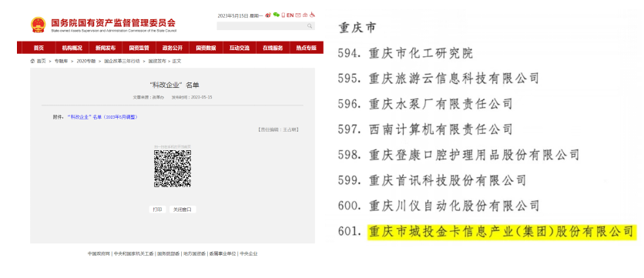Screen dimensions: 644x278
Task: Open the 新闻发布 menu item
Action: [106, 48]
